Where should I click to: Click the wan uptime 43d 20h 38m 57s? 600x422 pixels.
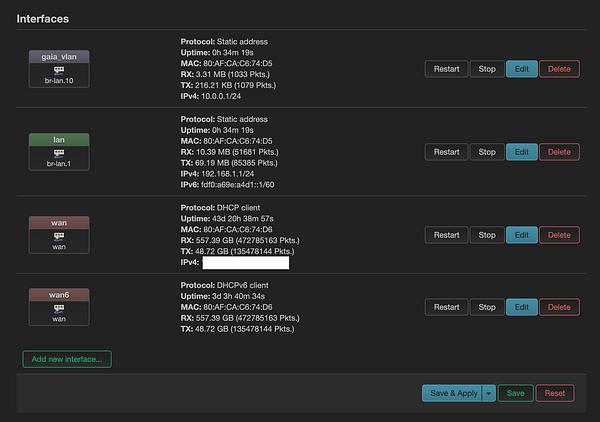[243, 218]
